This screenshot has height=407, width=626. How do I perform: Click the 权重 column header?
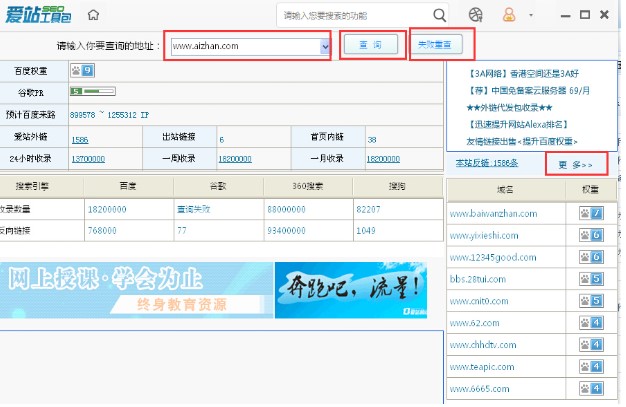tap(590, 189)
